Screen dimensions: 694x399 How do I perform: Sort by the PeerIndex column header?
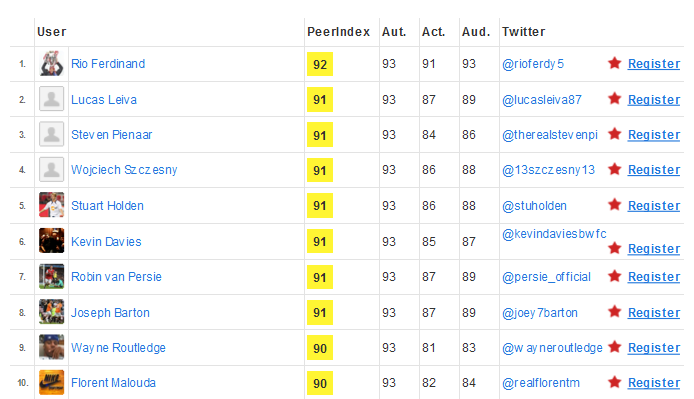[x=339, y=32]
